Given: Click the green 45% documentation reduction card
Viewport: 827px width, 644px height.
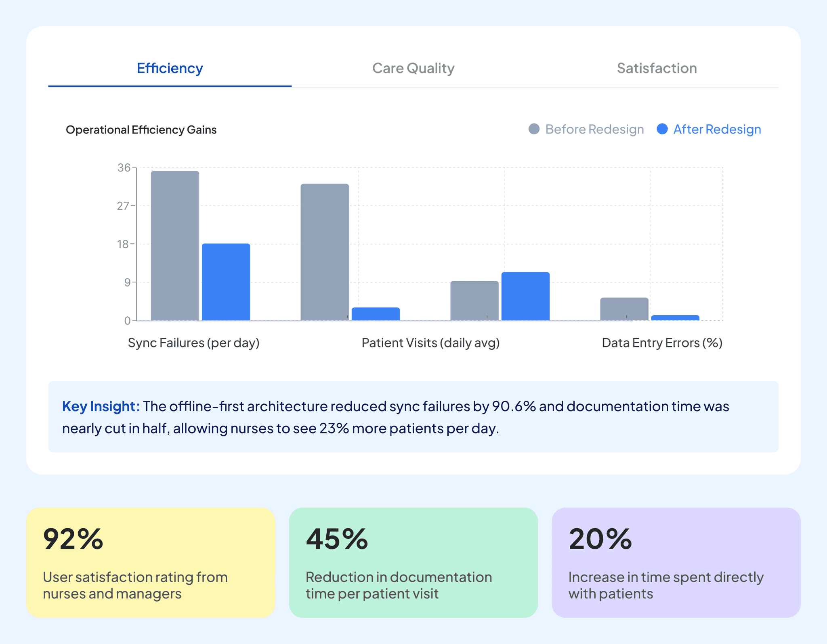Looking at the screenshot, I should pyautogui.click(x=413, y=562).
